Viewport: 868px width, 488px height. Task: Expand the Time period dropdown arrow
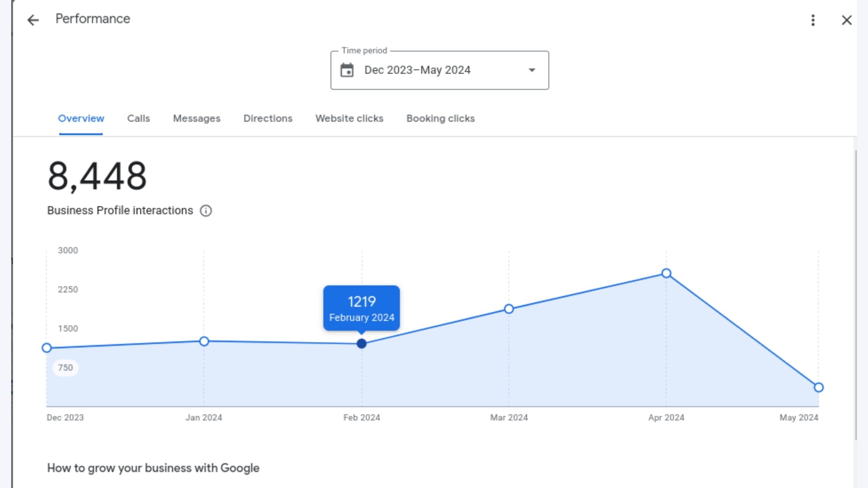532,70
